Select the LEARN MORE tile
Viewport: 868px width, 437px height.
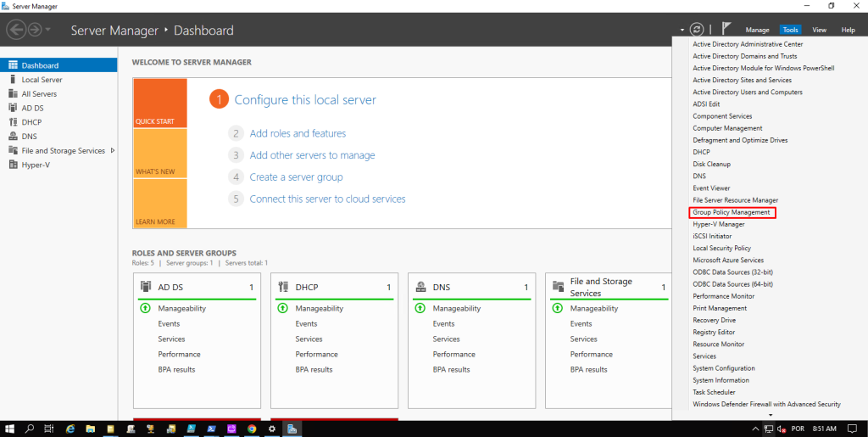click(160, 204)
